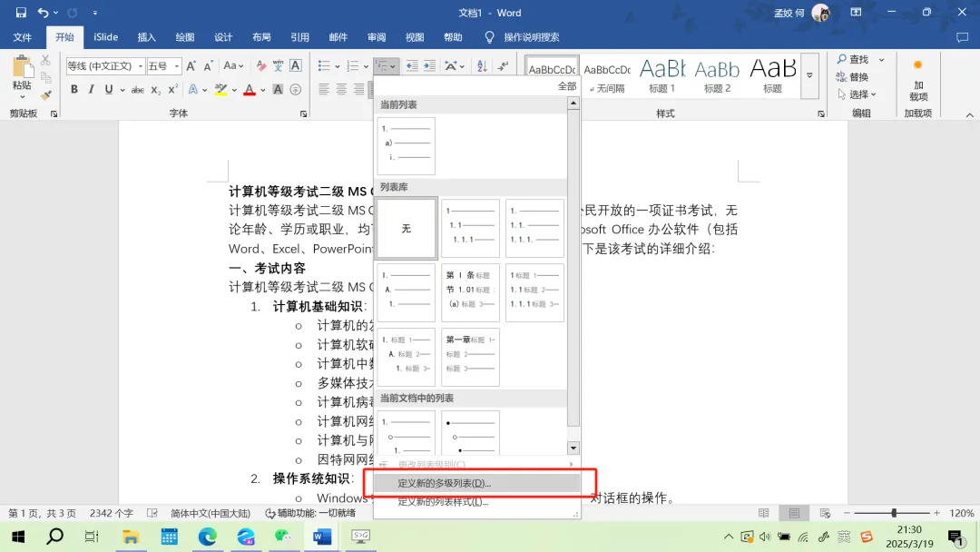Click the phonetic guide 文 icon
The image size is (980, 552).
pyautogui.click(x=279, y=65)
